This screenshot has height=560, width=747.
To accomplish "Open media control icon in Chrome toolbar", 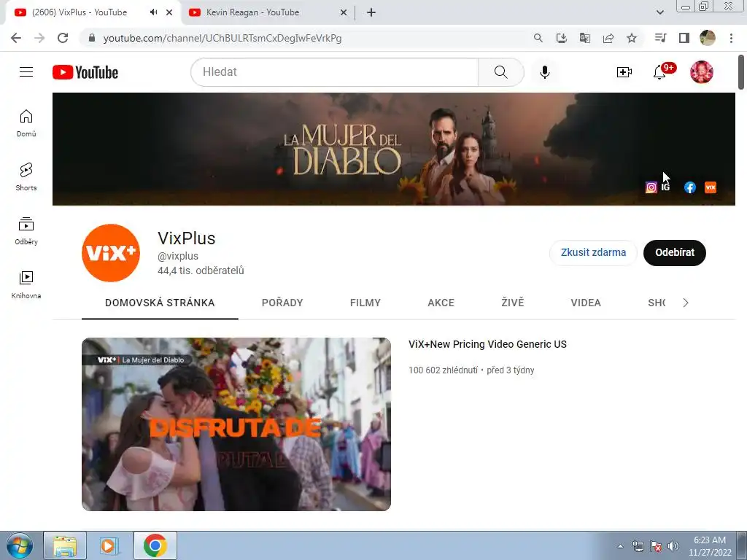I will click(660, 38).
